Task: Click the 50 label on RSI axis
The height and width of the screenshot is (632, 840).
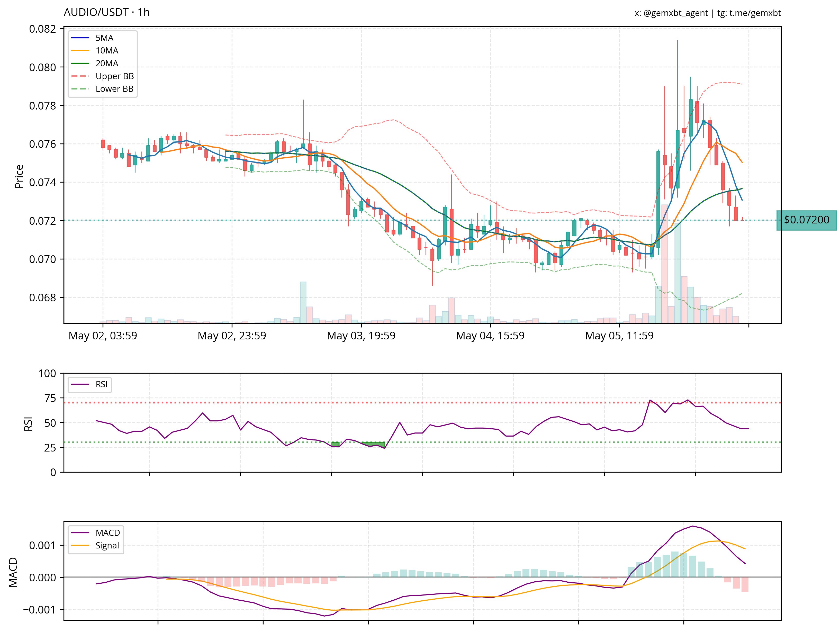Action: tap(50, 423)
